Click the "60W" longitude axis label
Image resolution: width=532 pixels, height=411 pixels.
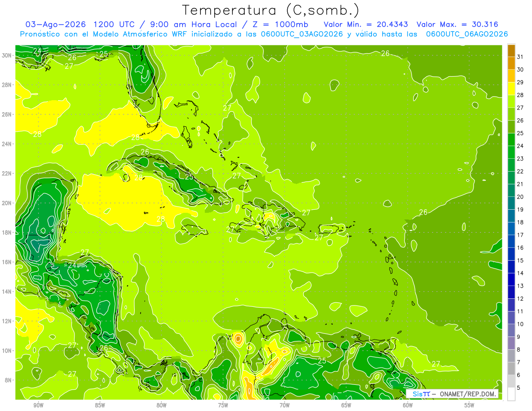pos(408,405)
